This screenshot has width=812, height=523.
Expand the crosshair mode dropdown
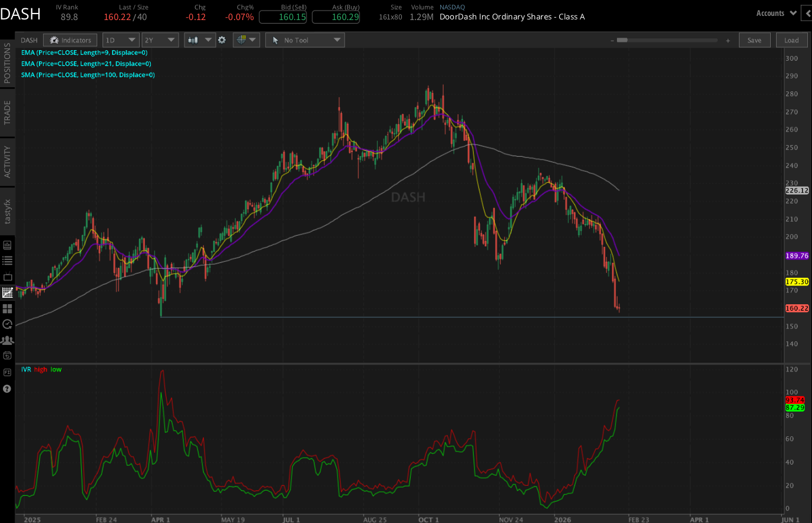(x=246, y=40)
